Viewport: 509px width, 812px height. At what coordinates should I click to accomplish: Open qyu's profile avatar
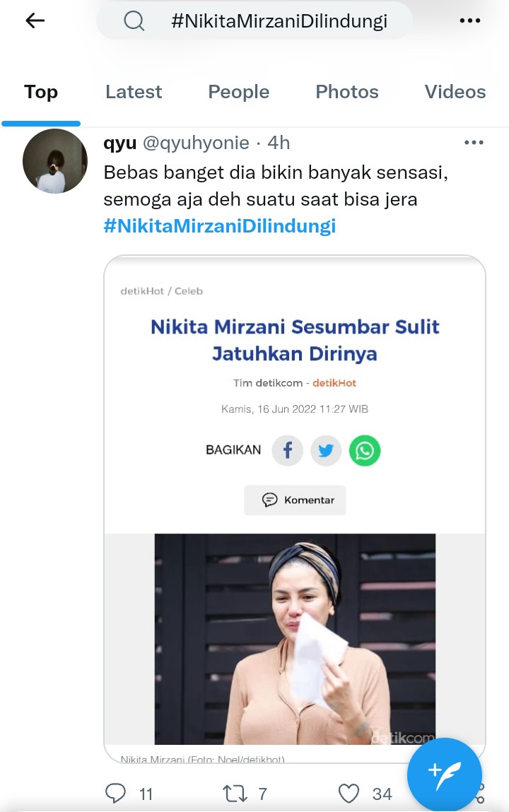[54, 161]
